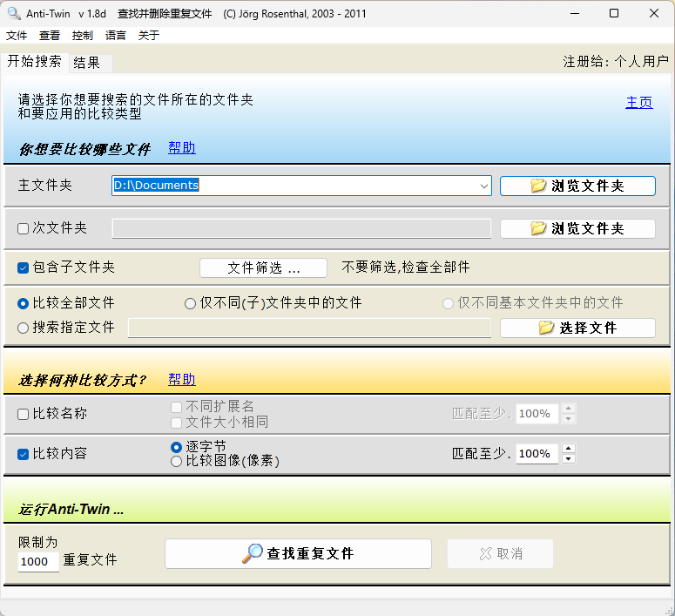Click folder icon on main folder browse button

(538, 186)
